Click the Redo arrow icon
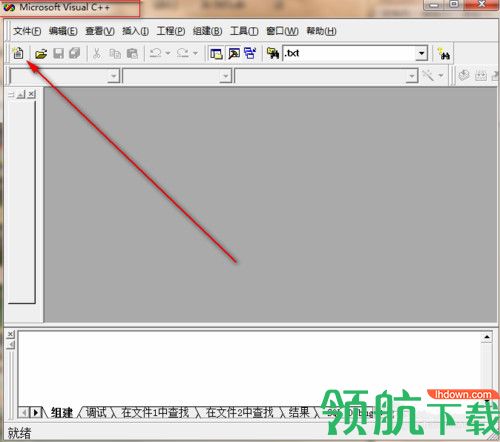 (x=183, y=53)
